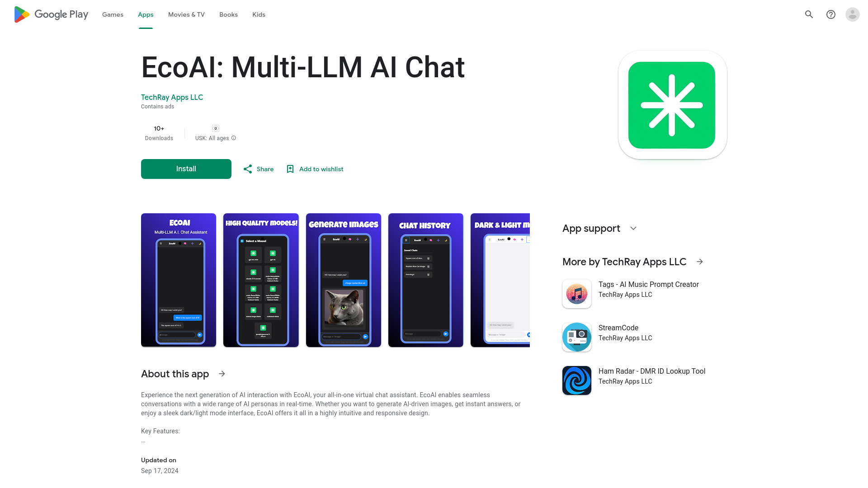This screenshot has width=868, height=488.
Task: Click the EcoAI app icon
Action: (672, 105)
